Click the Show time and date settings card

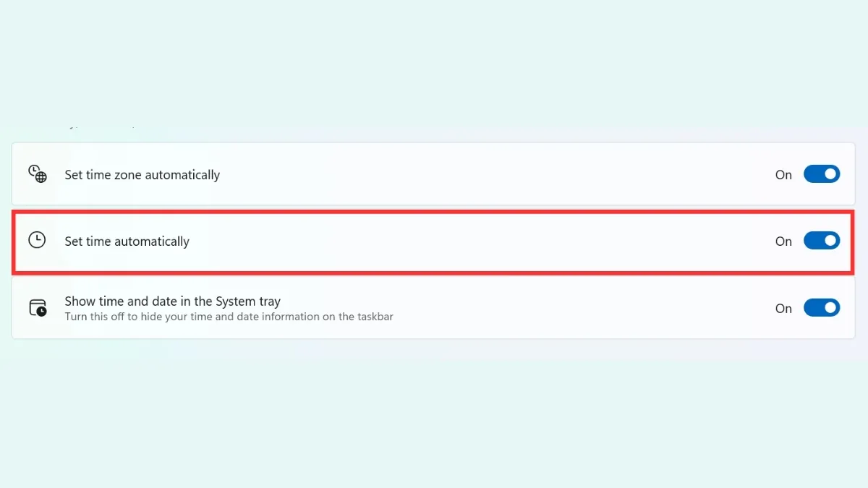(x=434, y=307)
